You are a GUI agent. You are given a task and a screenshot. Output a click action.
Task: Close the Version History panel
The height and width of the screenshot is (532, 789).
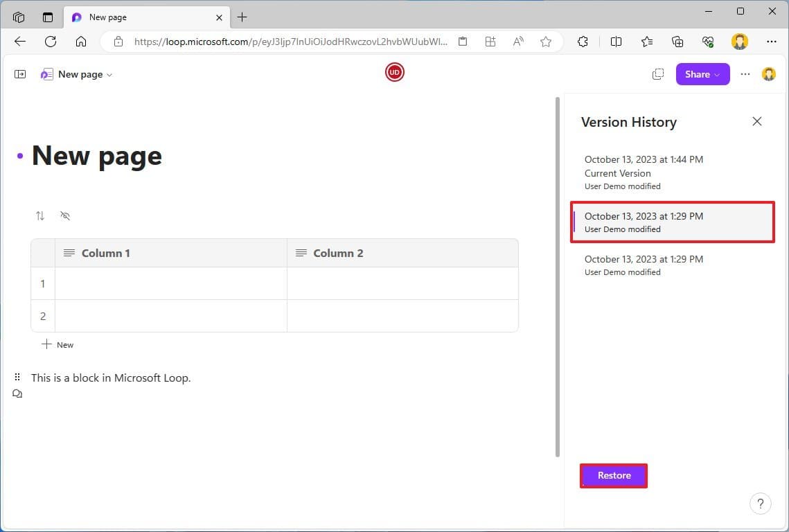(756, 122)
